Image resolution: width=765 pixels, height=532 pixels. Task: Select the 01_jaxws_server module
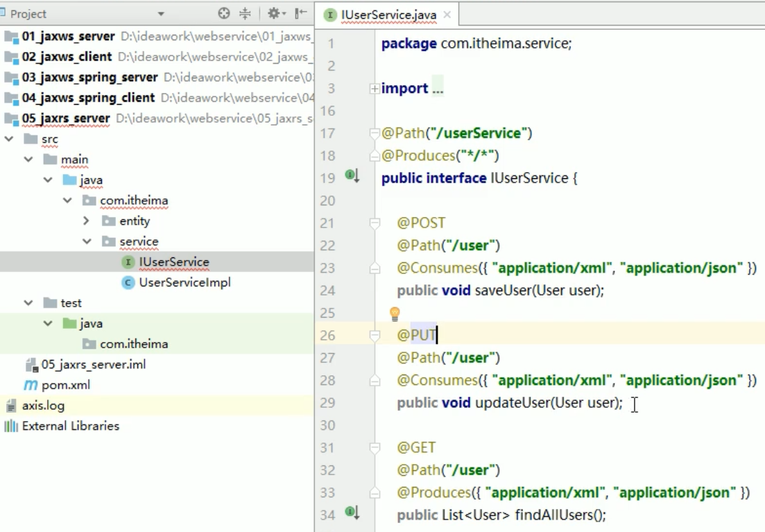68,36
